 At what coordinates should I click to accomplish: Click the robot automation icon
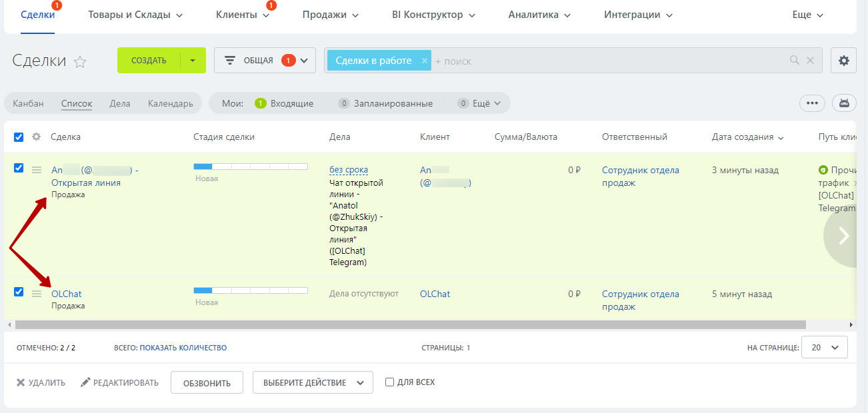click(x=844, y=103)
